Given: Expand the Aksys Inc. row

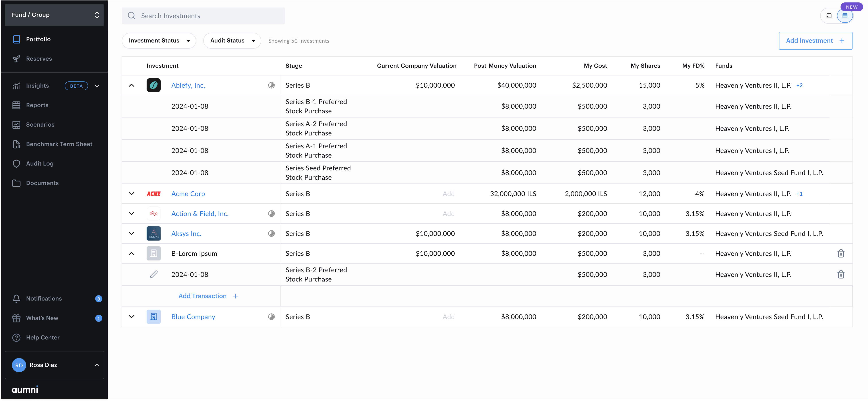Looking at the screenshot, I should (131, 234).
